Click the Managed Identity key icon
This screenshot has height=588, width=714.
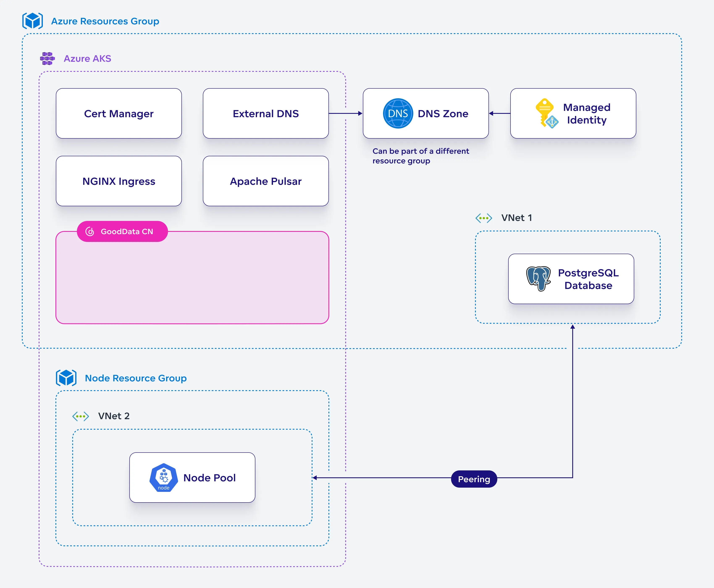(547, 113)
